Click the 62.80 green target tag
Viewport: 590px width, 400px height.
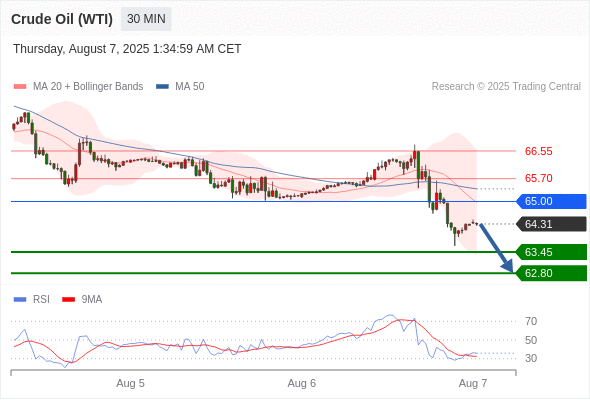pyautogui.click(x=551, y=273)
